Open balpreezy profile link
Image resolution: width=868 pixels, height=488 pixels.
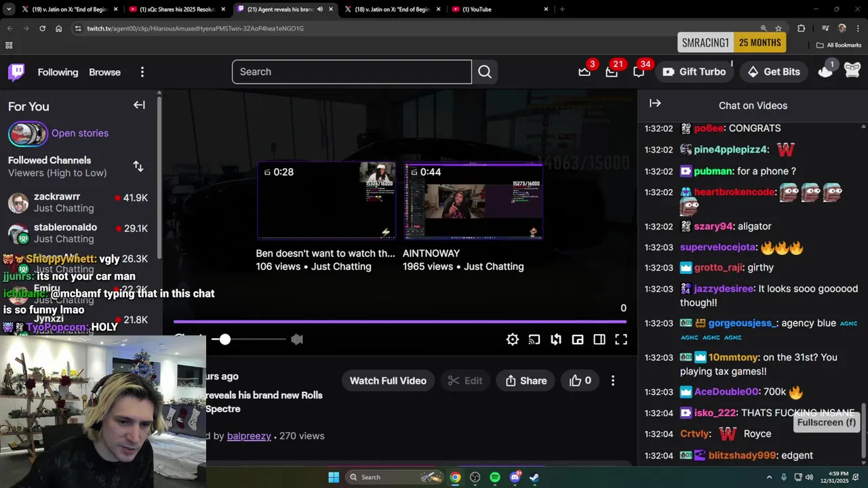pos(249,436)
